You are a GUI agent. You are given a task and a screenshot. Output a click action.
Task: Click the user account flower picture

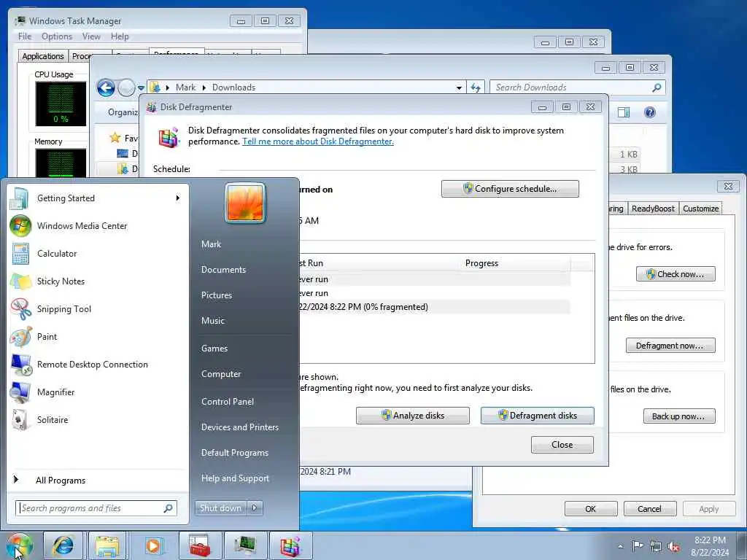point(245,203)
